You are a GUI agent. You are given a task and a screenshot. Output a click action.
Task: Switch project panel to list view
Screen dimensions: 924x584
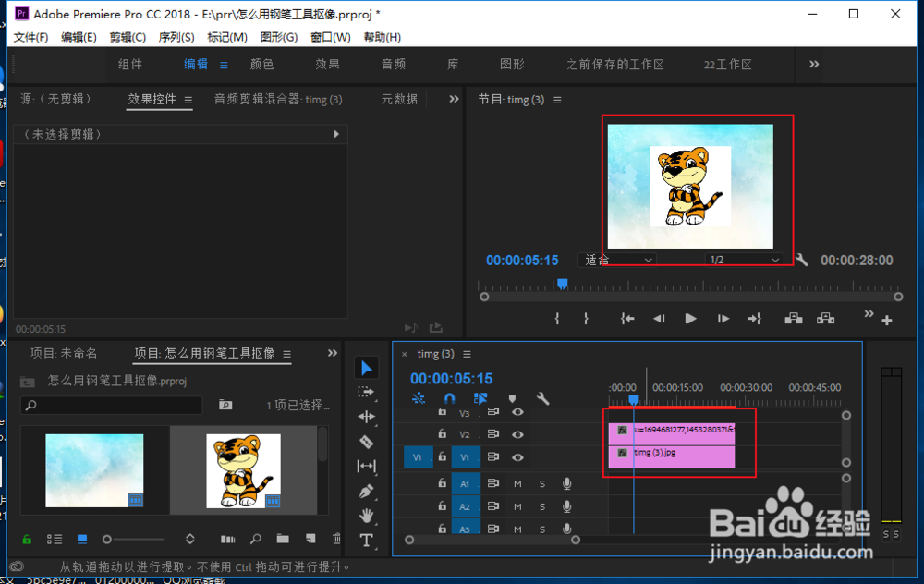[x=55, y=540]
